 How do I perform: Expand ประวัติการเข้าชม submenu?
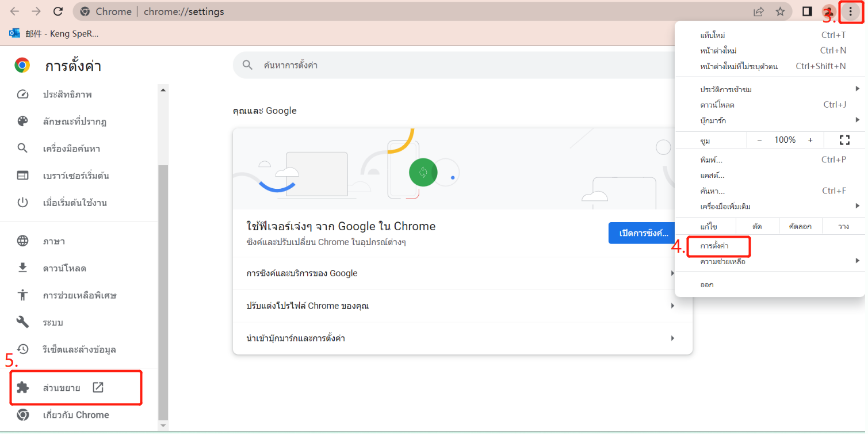point(770,89)
